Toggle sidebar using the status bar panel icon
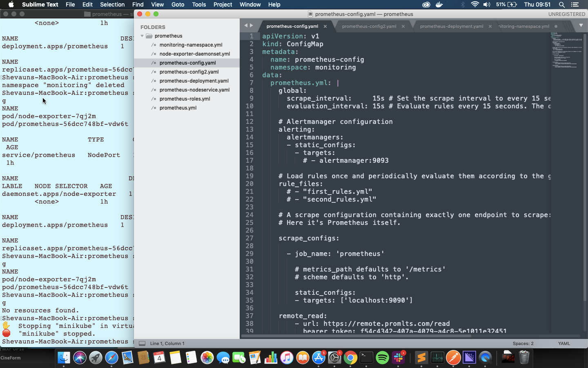588x368 pixels. [142, 343]
